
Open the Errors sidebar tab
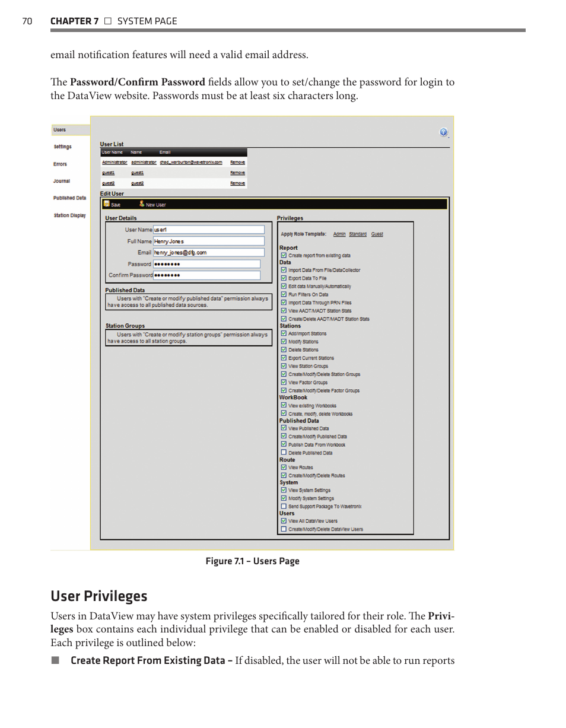[61, 164]
